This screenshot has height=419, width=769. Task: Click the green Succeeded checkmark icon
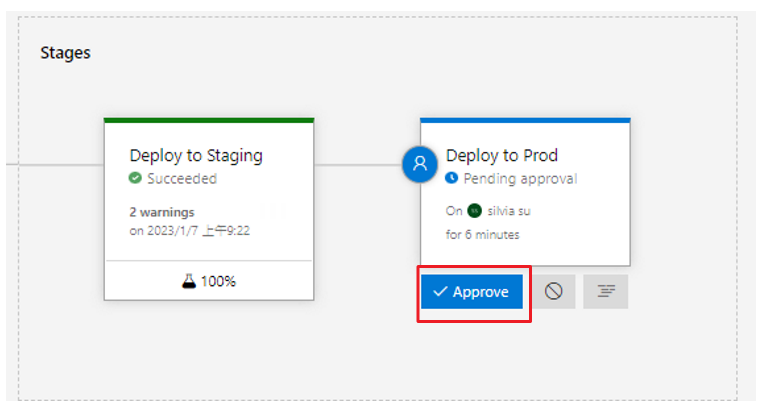point(135,179)
